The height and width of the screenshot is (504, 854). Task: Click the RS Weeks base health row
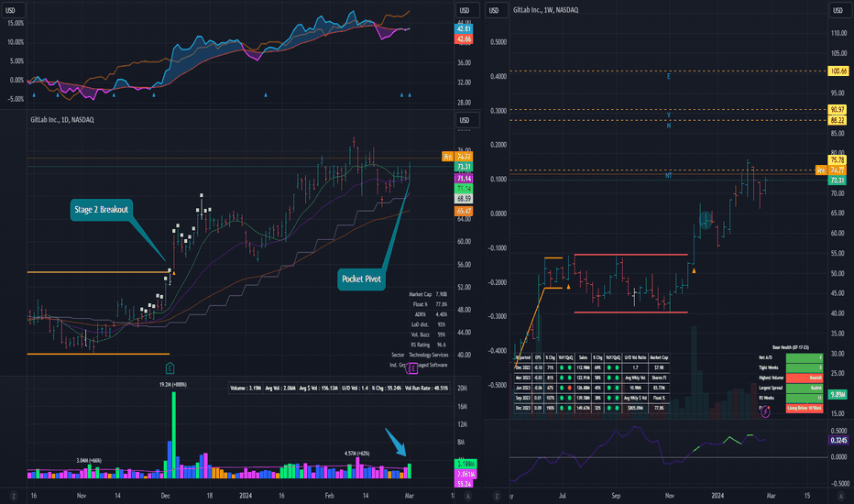(x=790, y=398)
